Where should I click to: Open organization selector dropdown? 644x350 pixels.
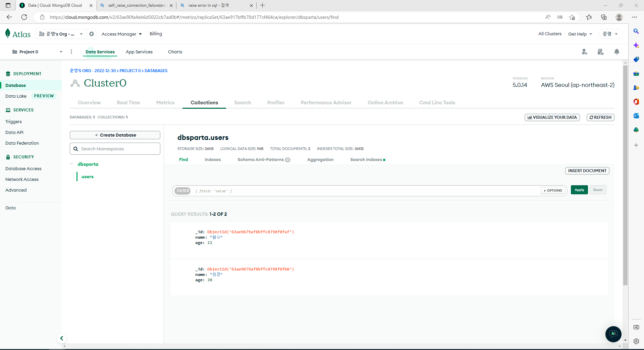coord(61,34)
